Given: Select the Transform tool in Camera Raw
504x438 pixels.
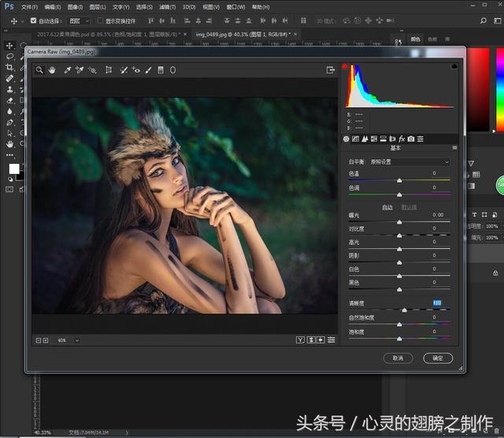Looking at the screenshot, I should 109,70.
